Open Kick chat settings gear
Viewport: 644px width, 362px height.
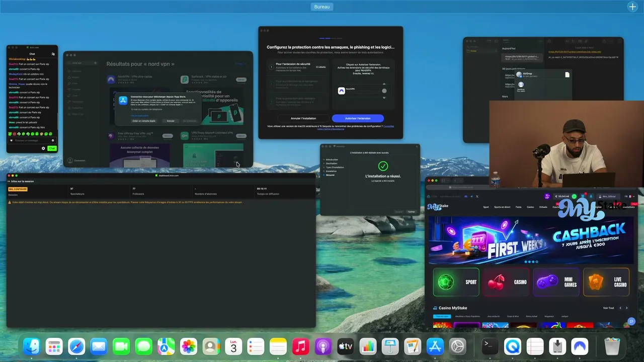click(x=43, y=148)
